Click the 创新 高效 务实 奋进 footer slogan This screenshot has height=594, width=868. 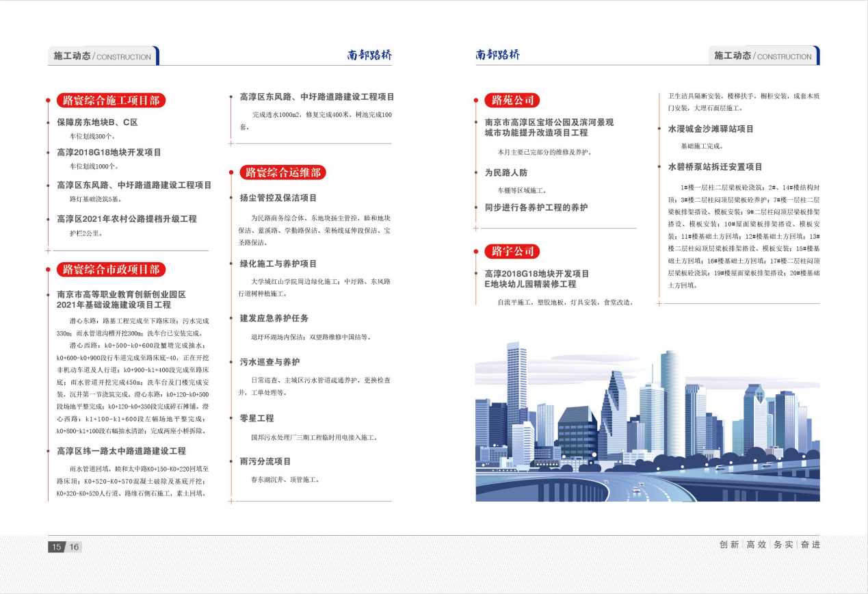tap(769, 545)
